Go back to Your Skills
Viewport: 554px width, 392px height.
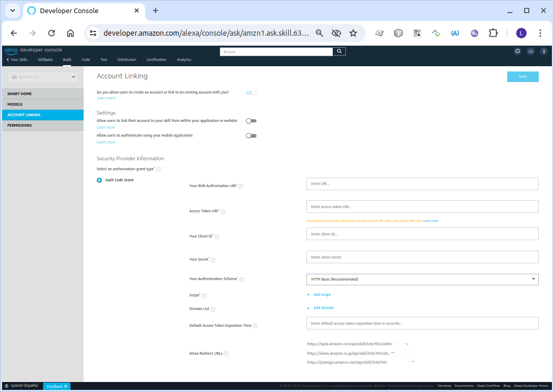[x=17, y=60]
